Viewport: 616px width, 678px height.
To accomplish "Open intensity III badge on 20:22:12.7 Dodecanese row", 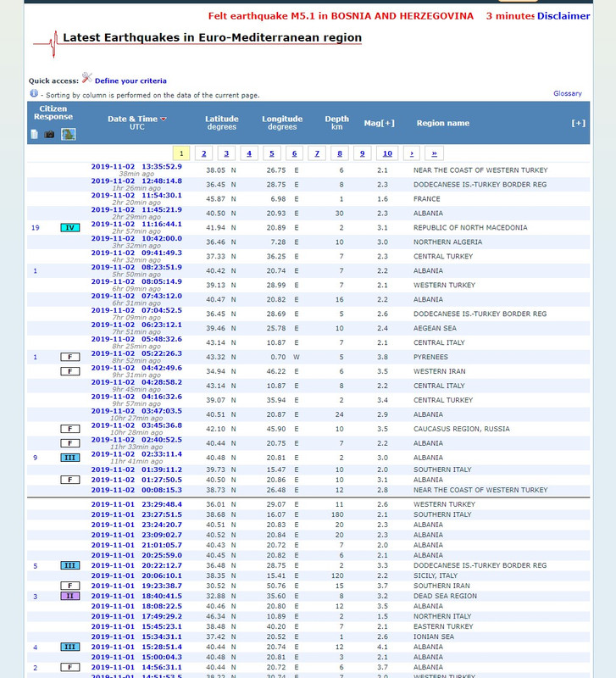I will click(70, 565).
